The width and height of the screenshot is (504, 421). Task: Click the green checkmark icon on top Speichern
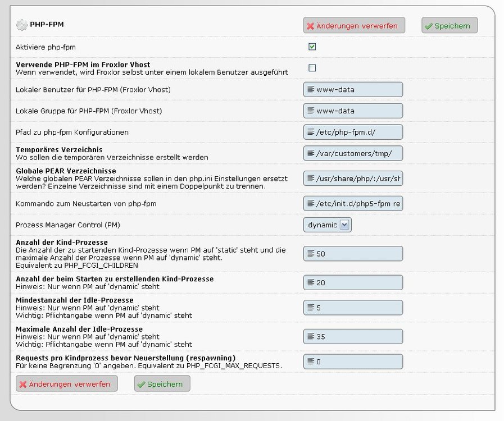[429, 26]
